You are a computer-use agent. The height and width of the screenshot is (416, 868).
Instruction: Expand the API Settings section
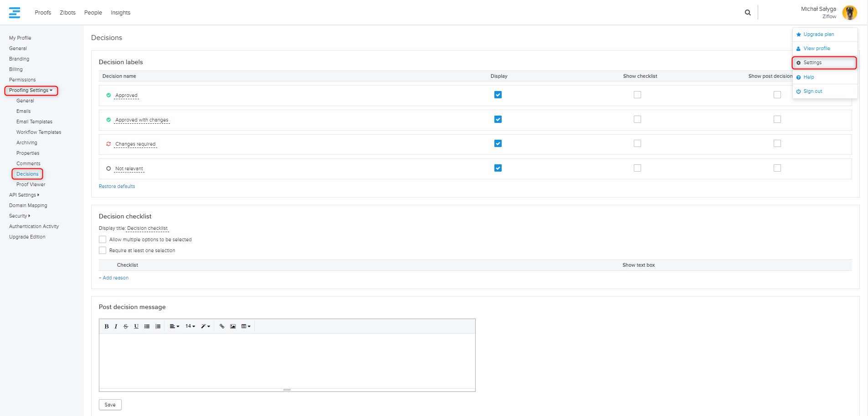coord(24,195)
